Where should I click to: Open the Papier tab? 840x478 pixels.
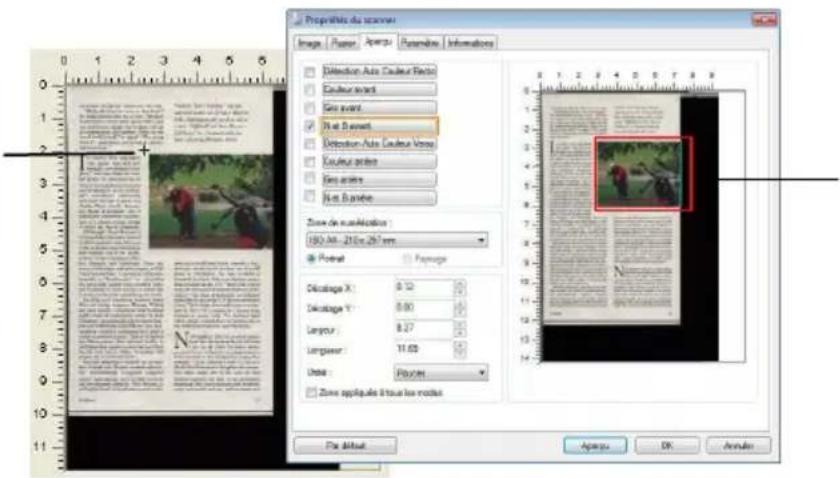click(x=343, y=43)
